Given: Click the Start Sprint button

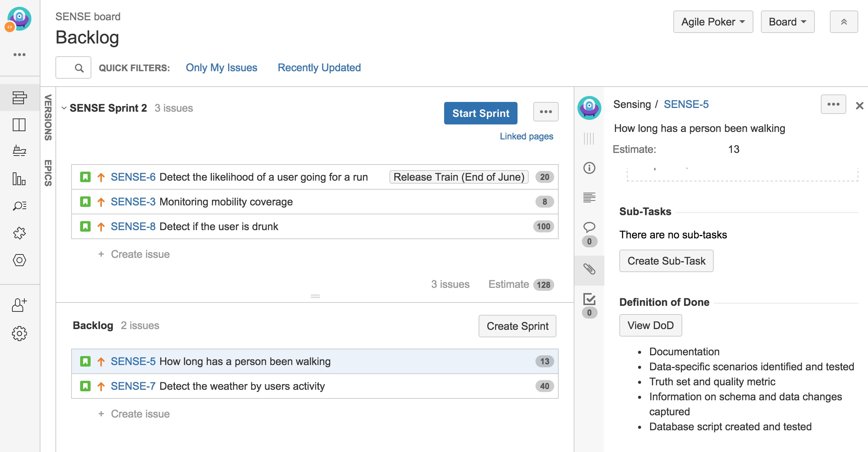Looking at the screenshot, I should (x=480, y=113).
